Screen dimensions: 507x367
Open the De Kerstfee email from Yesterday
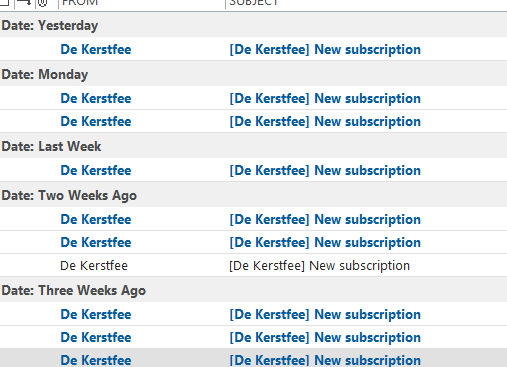(x=253, y=49)
